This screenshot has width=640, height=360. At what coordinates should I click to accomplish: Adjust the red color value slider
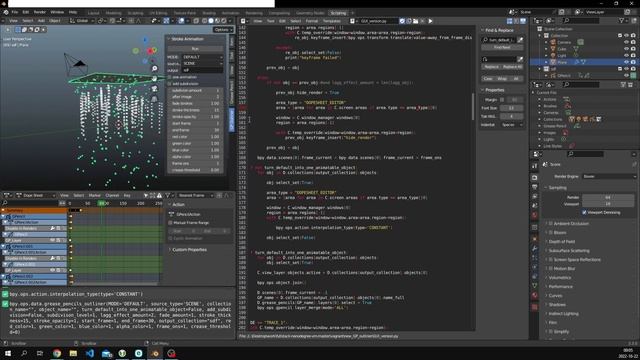[x=195, y=137]
